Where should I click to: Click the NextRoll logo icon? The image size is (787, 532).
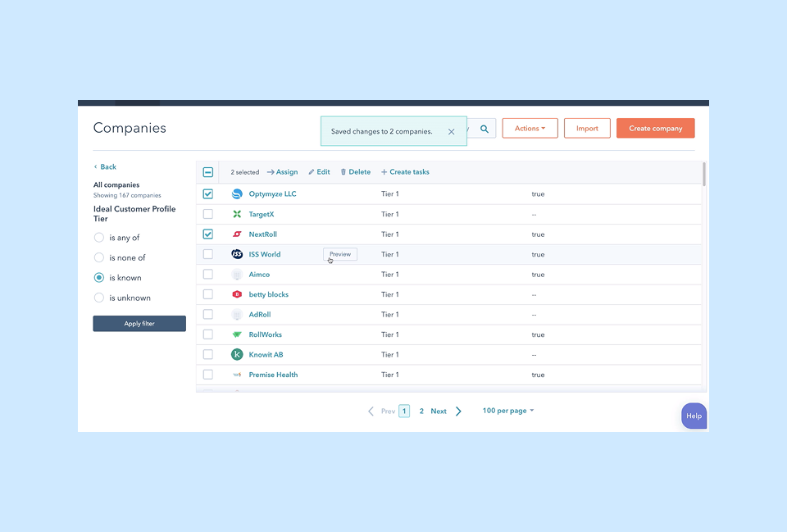[237, 234]
